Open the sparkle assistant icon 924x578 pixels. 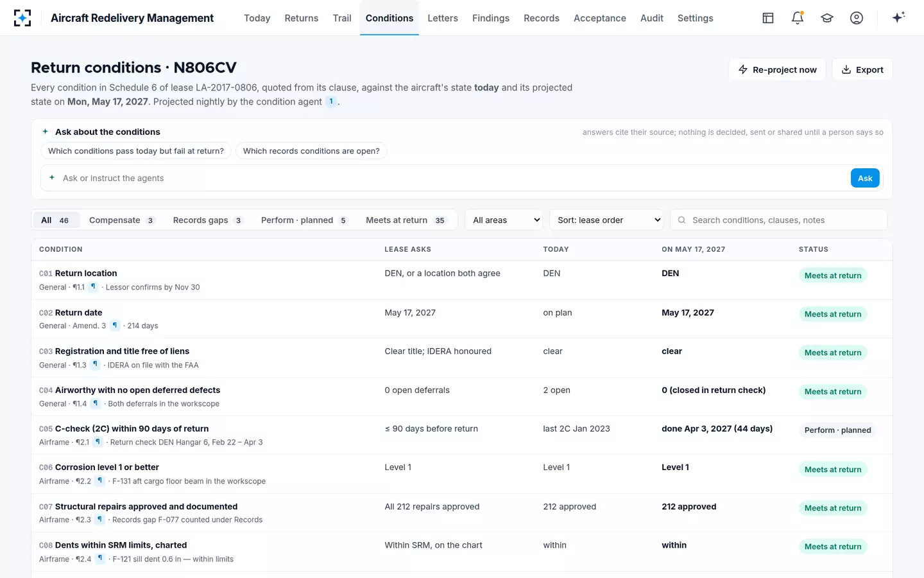[898, 17]
